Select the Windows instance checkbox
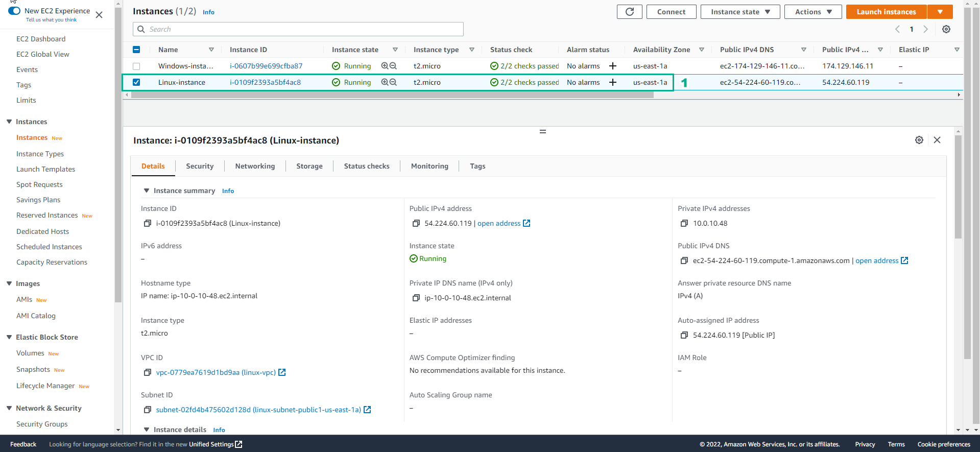The height and width of the screenshot is (452, 980). point(136,66)
